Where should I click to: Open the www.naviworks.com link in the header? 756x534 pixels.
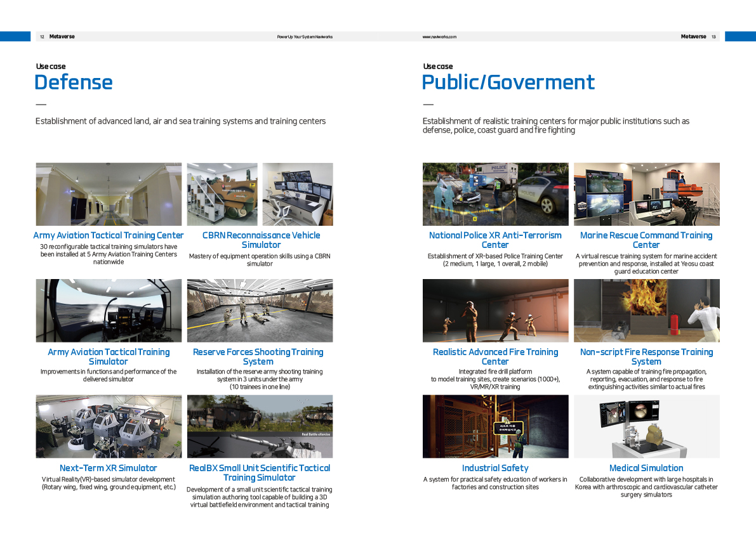point(439,37)
